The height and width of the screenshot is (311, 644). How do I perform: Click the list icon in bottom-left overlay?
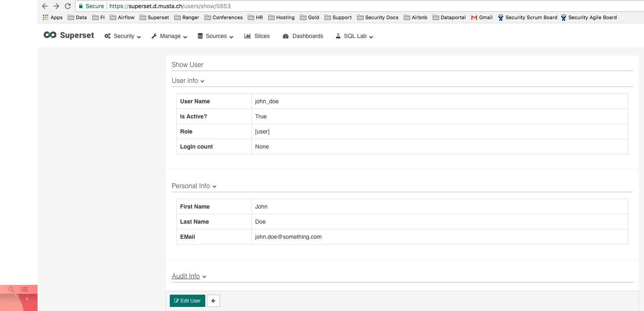click(24, 289)
